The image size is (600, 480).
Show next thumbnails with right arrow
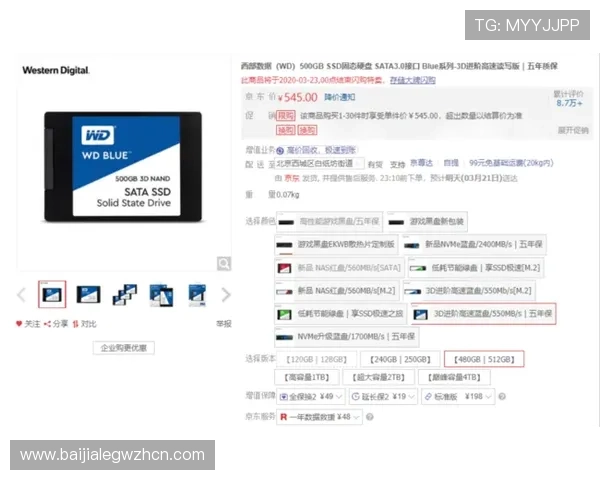226,295
